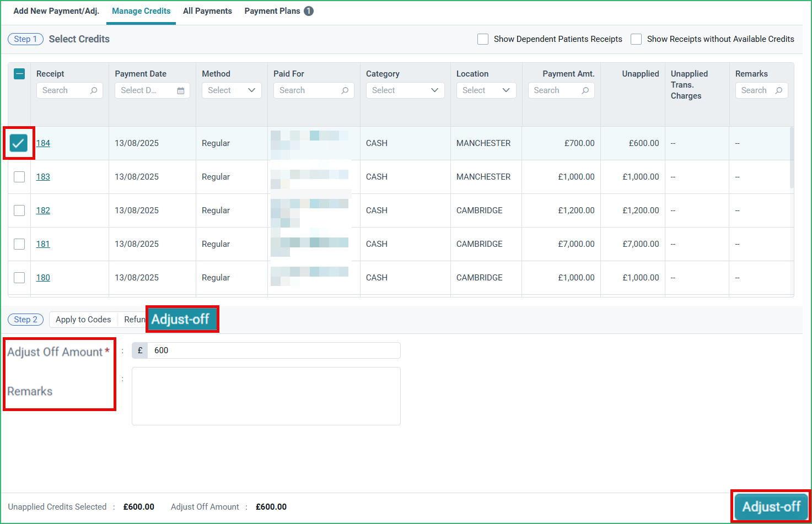Click the Adjust-off submit button at bottom
The height and width of the screenshot is (524, 812).
coord(771,507)
